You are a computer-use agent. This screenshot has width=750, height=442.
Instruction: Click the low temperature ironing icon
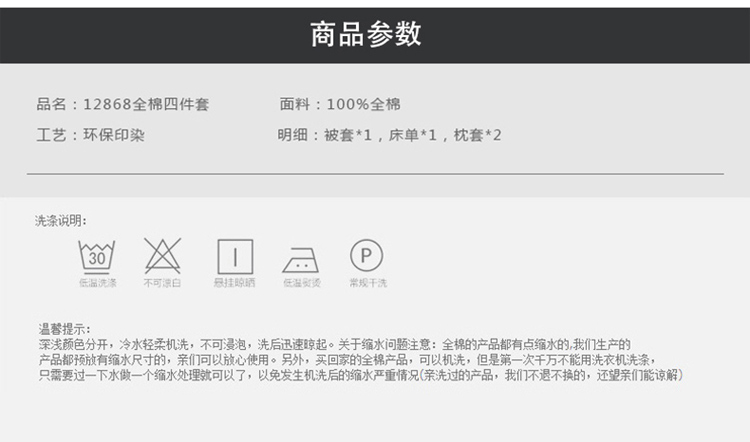(x=301, y=259)
